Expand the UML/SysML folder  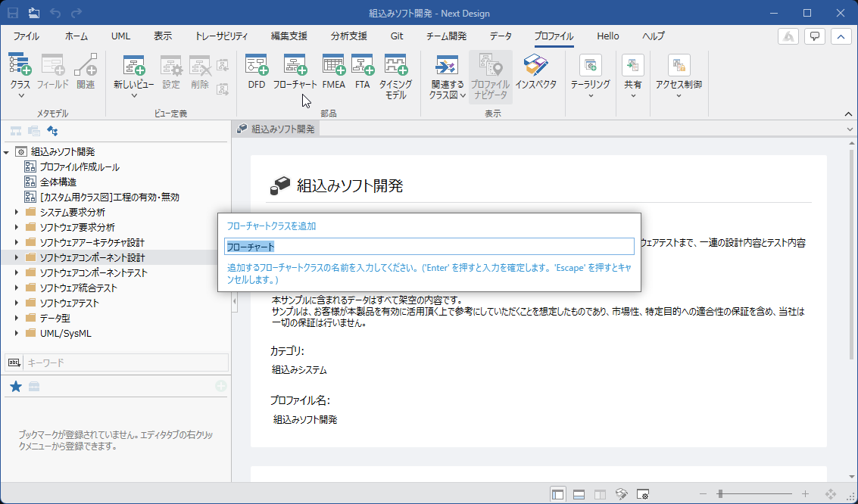click(17, 333)
